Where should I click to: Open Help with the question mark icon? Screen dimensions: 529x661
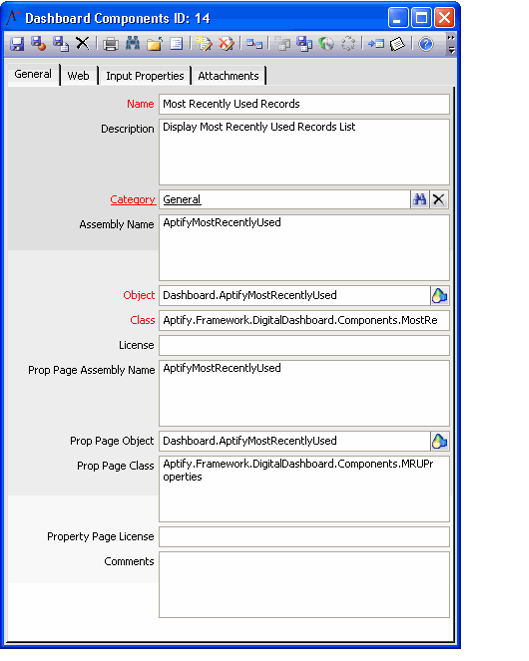[x=426, y=43]
